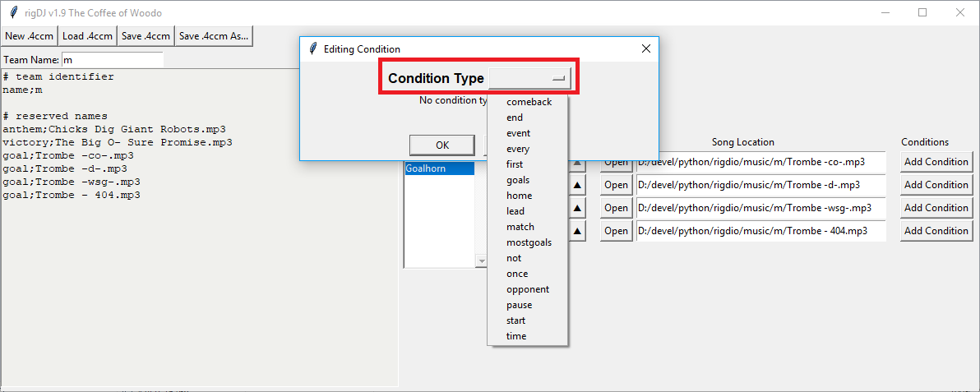This screenshot has height=392, width=980.
Task: Select Goalhorn in the song list
Action: 439,168
